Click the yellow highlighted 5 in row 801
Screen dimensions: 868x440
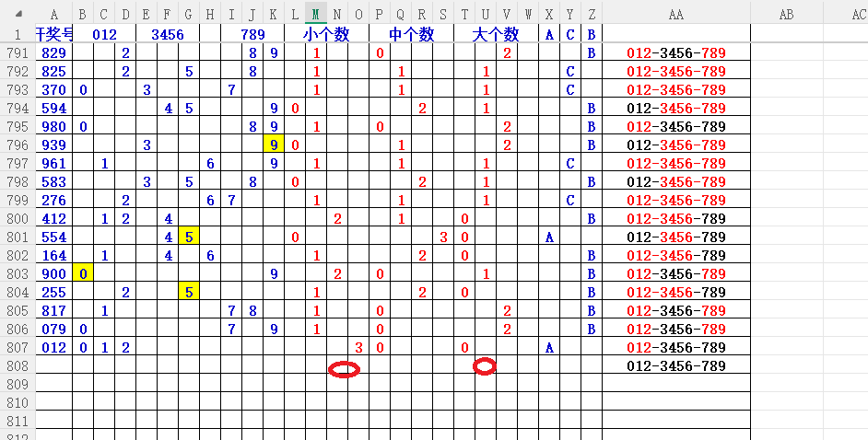pos(189,237)
